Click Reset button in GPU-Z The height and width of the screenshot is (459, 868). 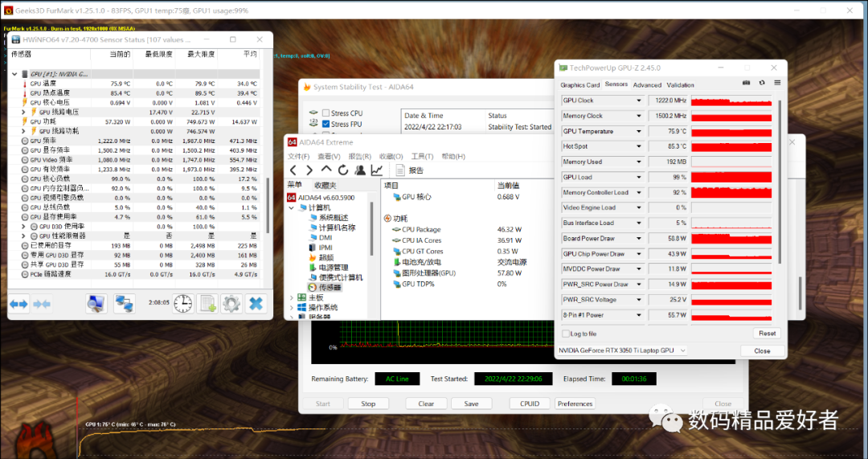coord(767,334)
